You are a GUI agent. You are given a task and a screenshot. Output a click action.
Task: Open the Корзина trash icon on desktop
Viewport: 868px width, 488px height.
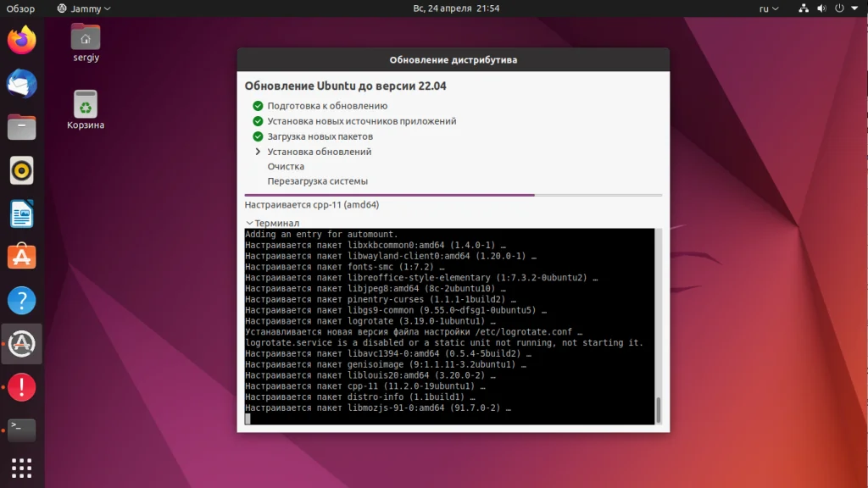click(84, 108)
